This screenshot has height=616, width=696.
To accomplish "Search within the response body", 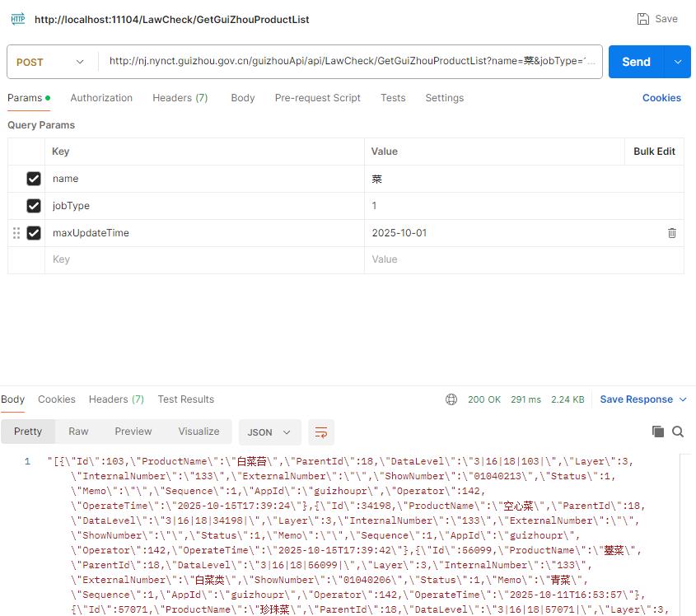I will tap(678, 432).
